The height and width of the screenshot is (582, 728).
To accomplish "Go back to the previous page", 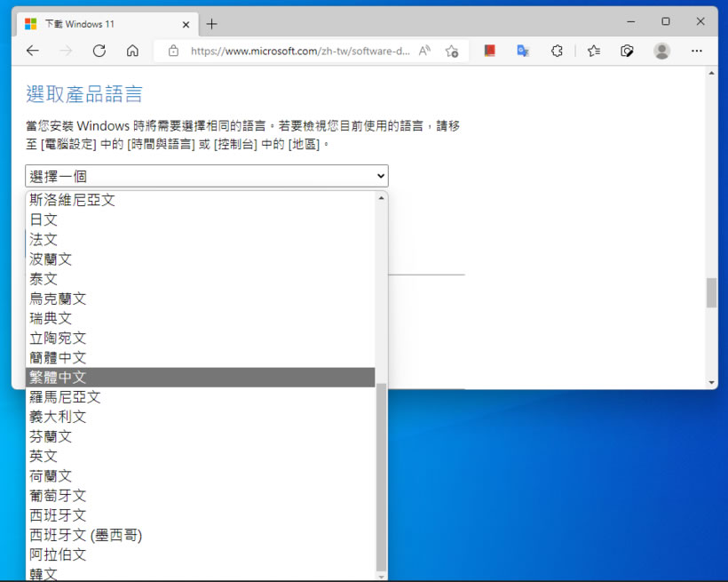I will [33, 51].
